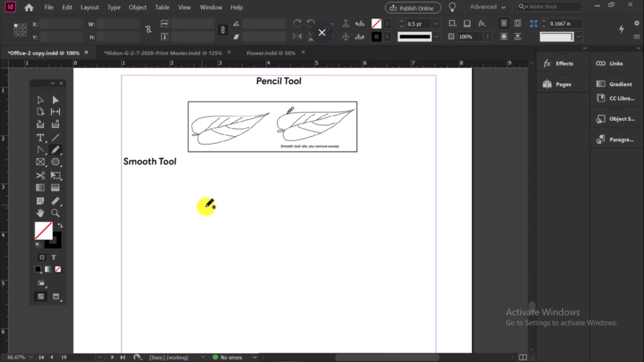
Task: Select the Direct Selection tool
Action: pos(55,100)
